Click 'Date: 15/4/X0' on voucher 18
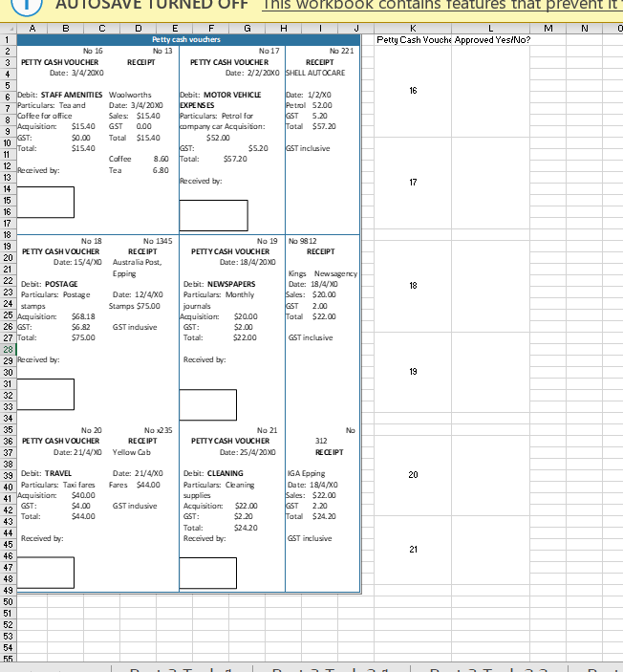Screen dimensions: 623x672 pyautogui.click(x=77, y=262)
